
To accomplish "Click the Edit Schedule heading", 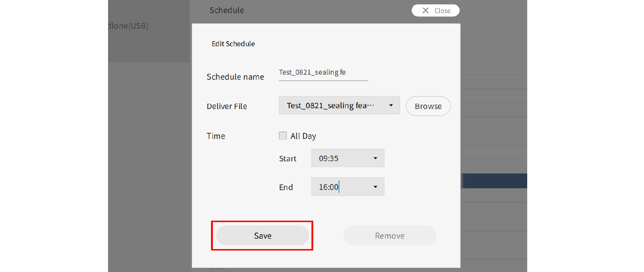I will 233,44.
